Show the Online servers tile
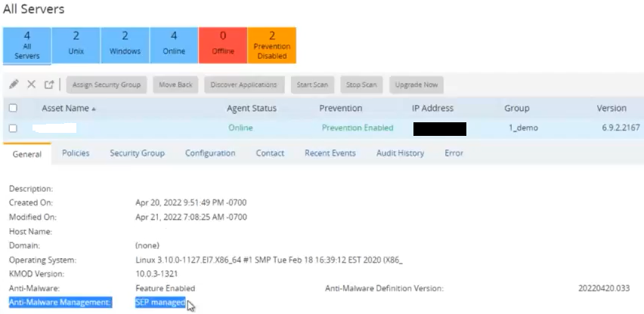 click(173, 45)
